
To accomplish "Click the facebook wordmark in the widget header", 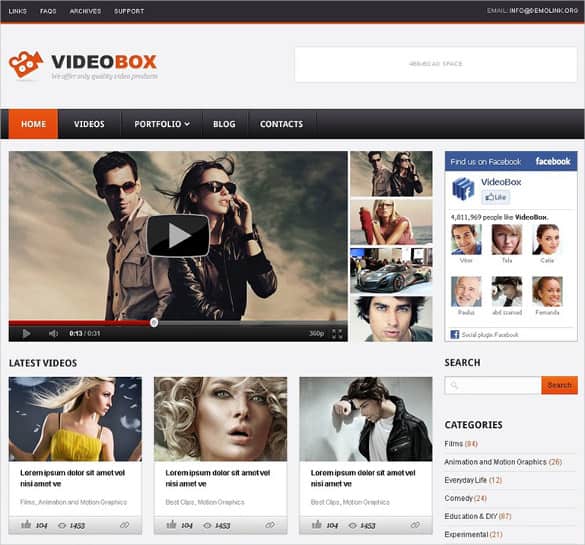I will pyautogui.click(x=553, y=161).
